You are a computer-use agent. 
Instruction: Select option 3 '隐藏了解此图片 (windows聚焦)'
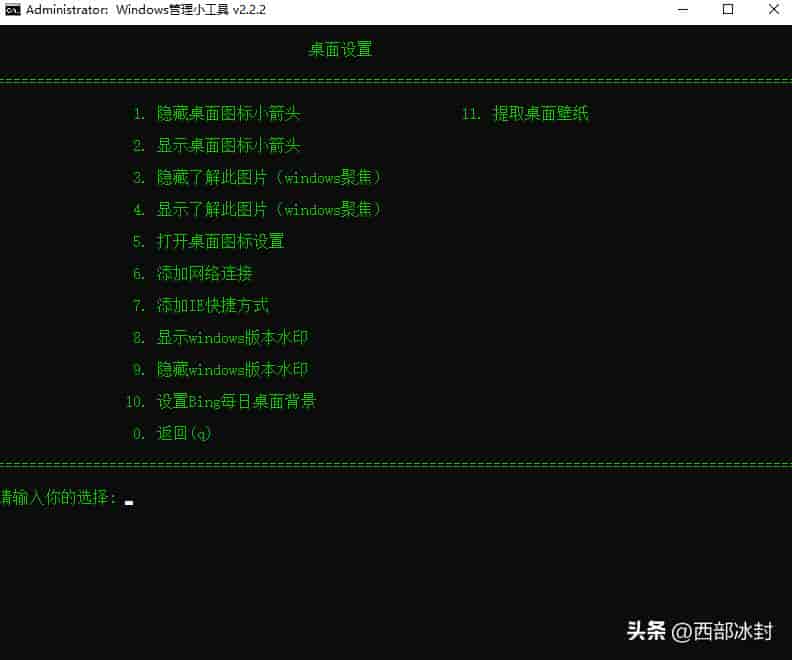257,177
